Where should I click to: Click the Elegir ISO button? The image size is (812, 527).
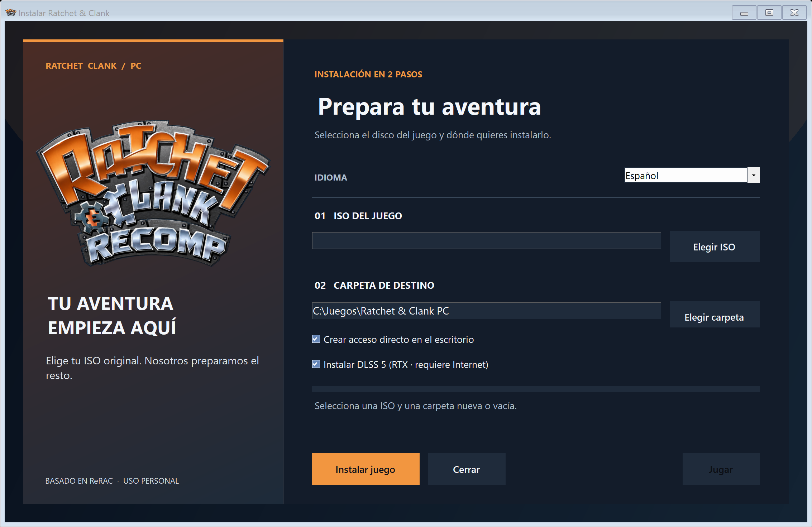tap(715, 247)
